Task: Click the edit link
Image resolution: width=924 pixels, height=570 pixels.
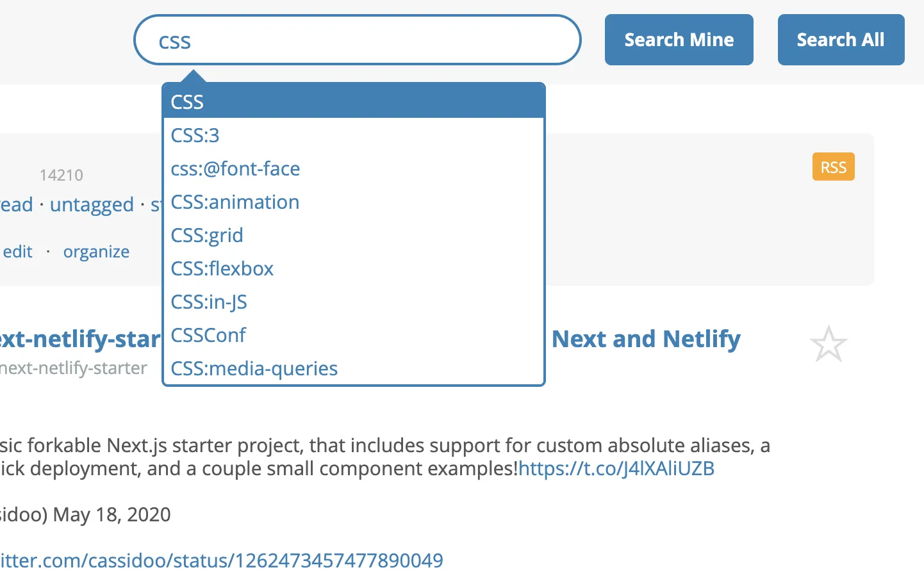Action: tap(17, 252)
